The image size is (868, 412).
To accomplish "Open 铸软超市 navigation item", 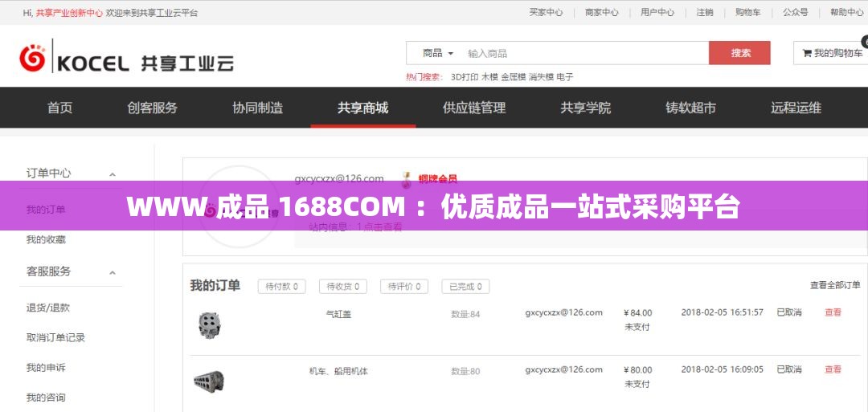I will tap(691, 108).
